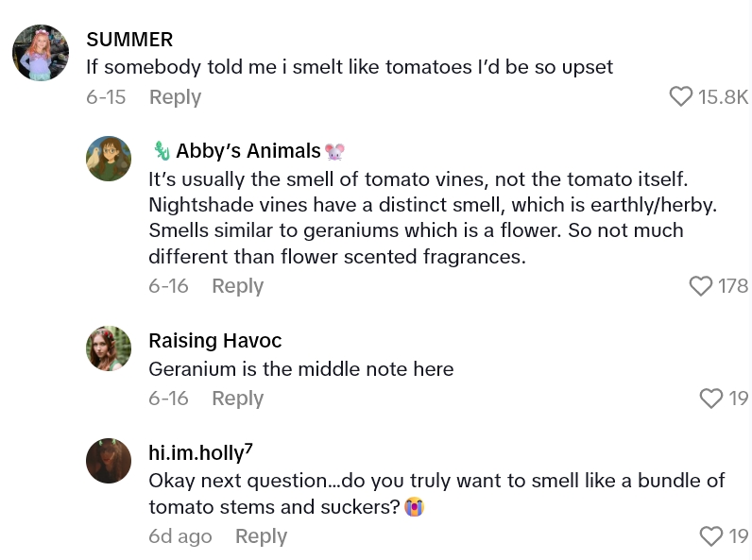Visit Abby's Animals username link

pyautogui.click(x=248, y=151)
